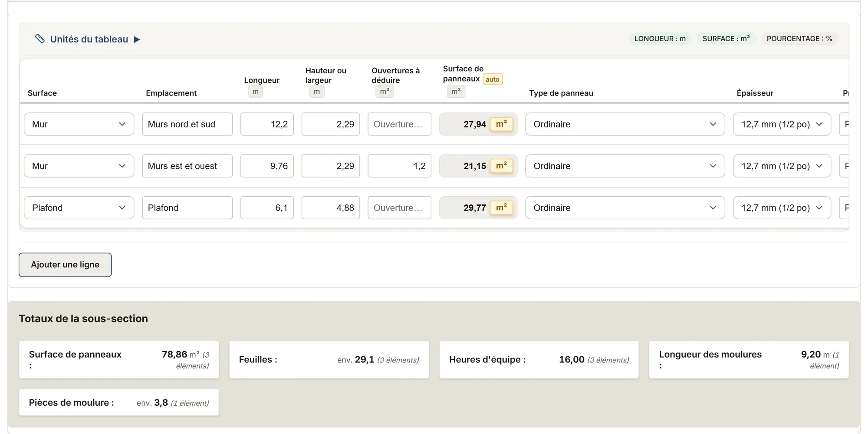This screenshot has height=434, width=868.
Task: Click the m² unit badge next to 21,15
Action: 501,166
